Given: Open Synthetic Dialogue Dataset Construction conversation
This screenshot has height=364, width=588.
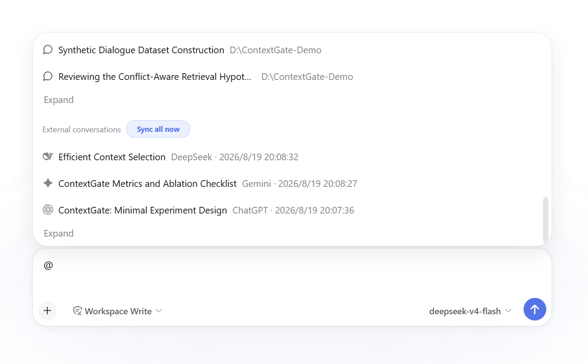Looking at the screenshot, I should coord(141,50).
